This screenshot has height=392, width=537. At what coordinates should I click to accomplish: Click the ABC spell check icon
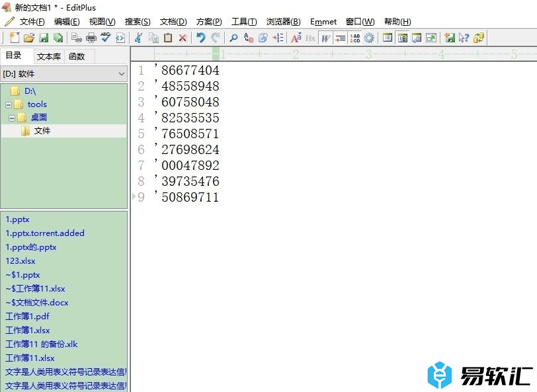(106, 37)
